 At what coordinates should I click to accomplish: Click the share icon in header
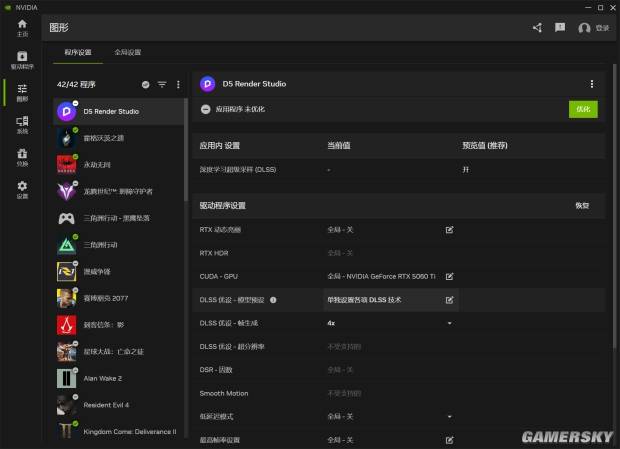coord(537,28)
